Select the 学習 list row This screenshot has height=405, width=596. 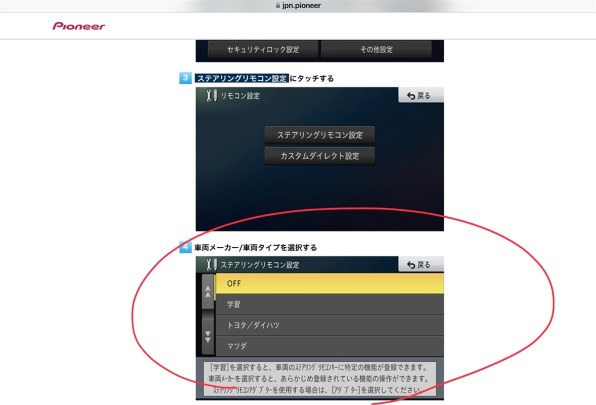pyautogui.click(x=330, y=304)
